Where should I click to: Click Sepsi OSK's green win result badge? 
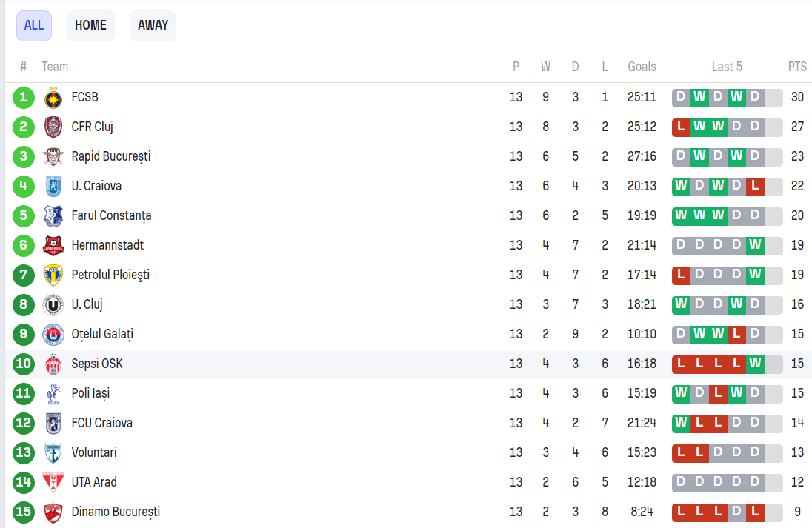[x=755, y=364]
